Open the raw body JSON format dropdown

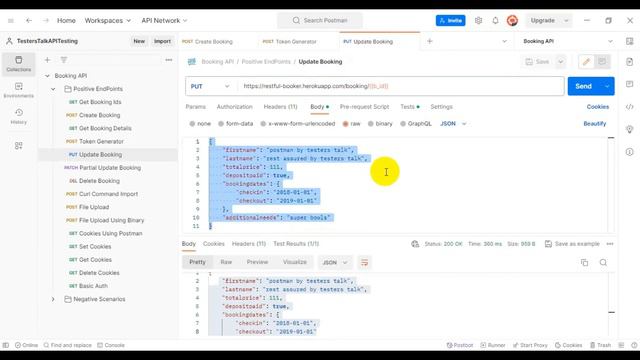(453, 124)
